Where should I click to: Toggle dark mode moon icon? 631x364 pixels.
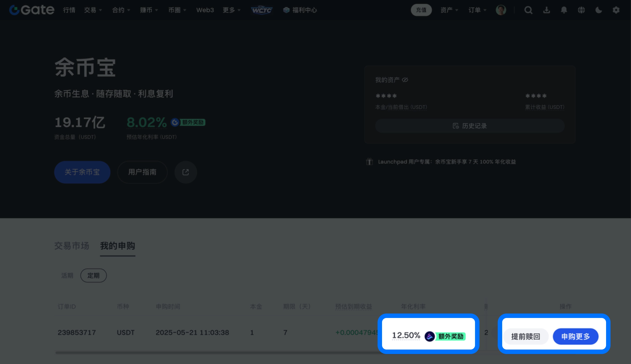[x=599, y=10]
